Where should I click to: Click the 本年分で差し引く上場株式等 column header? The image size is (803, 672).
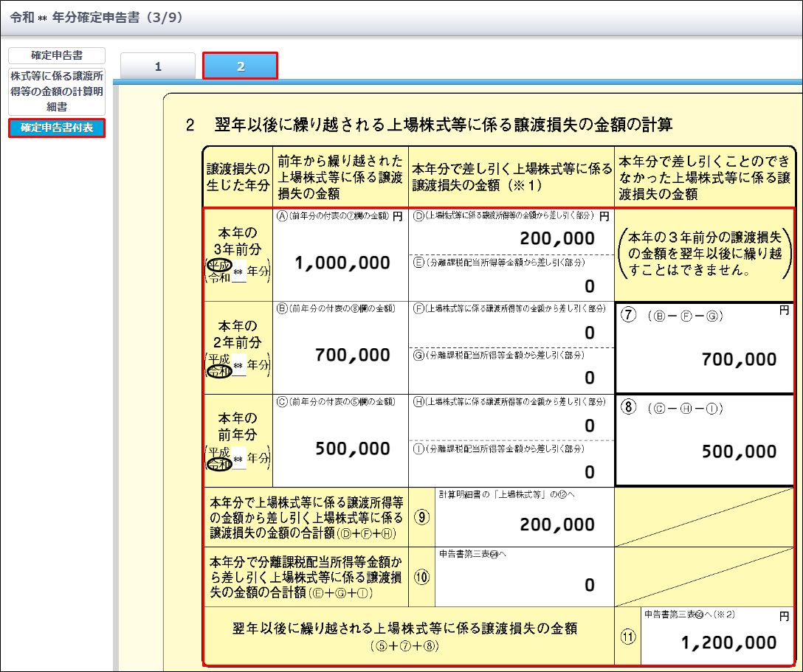tap(511, 177)
